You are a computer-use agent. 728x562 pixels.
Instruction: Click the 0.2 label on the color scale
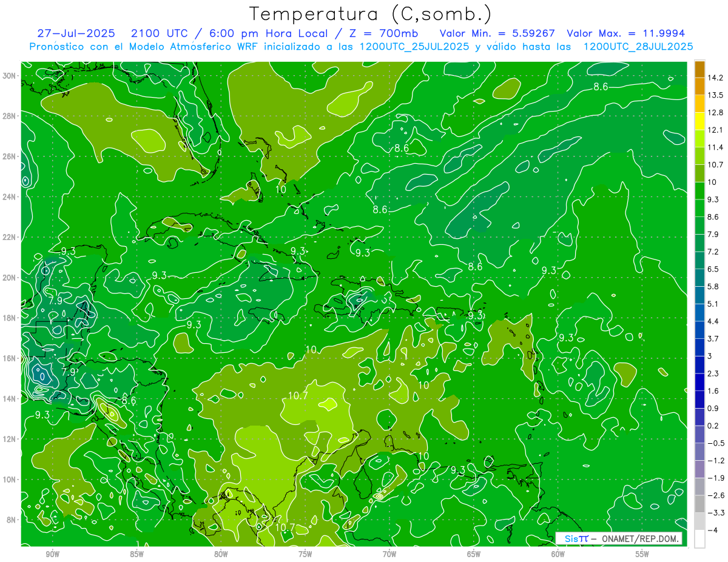pyautogui.click(x=713, y=426)
